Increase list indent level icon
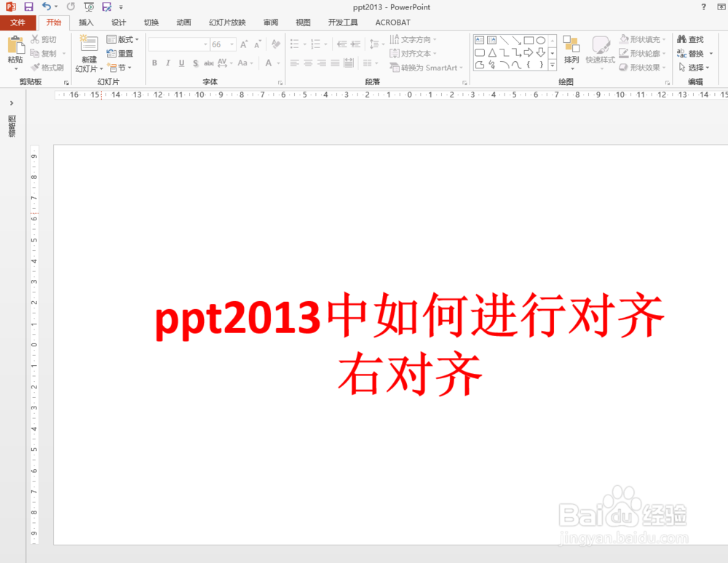728x563 pixels. tap(356, 44)
